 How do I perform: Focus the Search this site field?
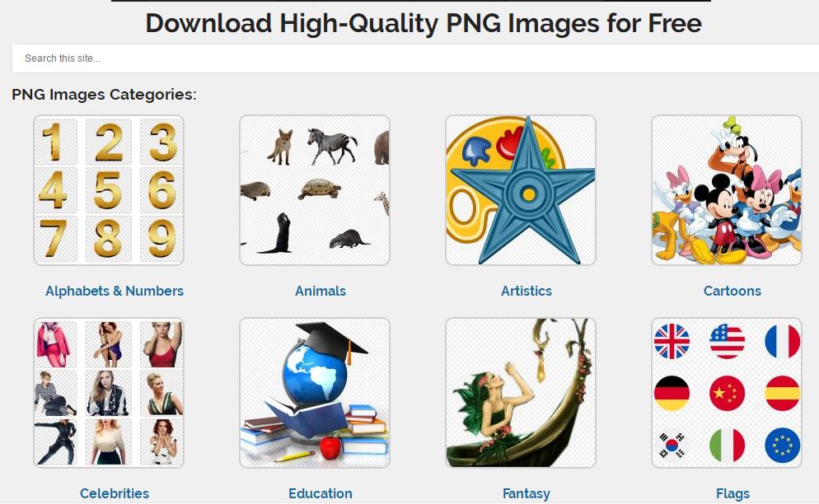pyautogui.click(x=415, y=58)
